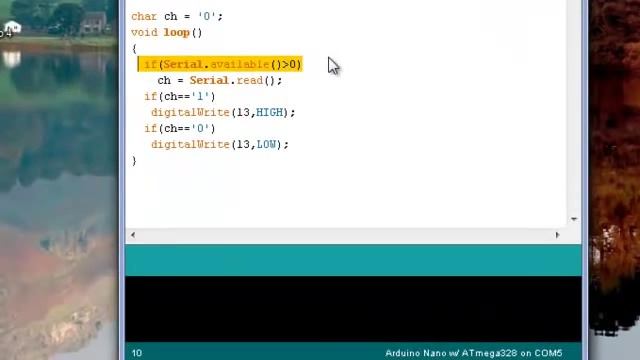Click the black console output area

[353, 309]
